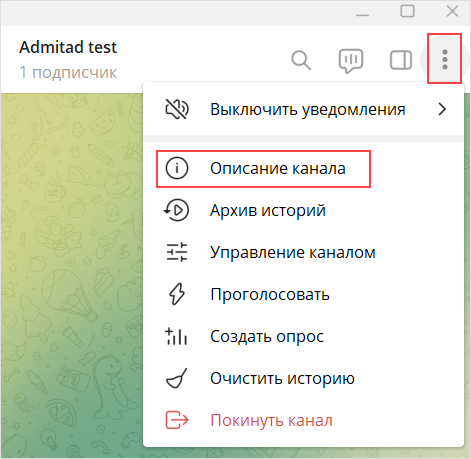Open "Описание канала" menu entry
Image resolution: width=471 pixels, height=459 pixels.
coord(303,168)
